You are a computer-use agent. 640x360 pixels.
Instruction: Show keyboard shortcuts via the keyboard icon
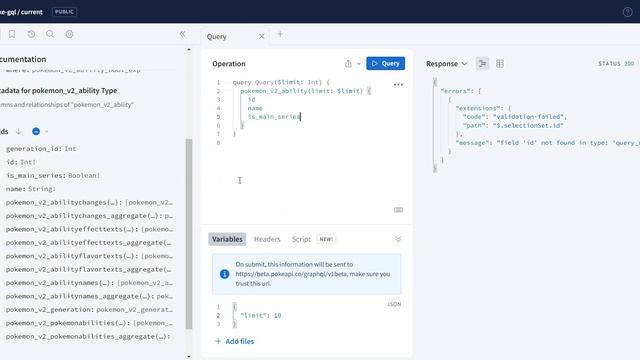[x=398, y=210]
